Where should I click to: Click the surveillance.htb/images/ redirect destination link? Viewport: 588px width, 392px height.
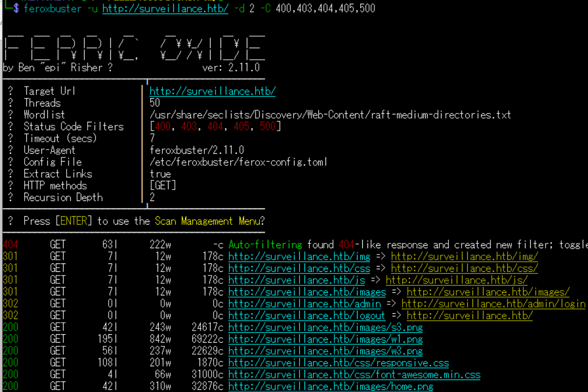[x=488, y=292]
